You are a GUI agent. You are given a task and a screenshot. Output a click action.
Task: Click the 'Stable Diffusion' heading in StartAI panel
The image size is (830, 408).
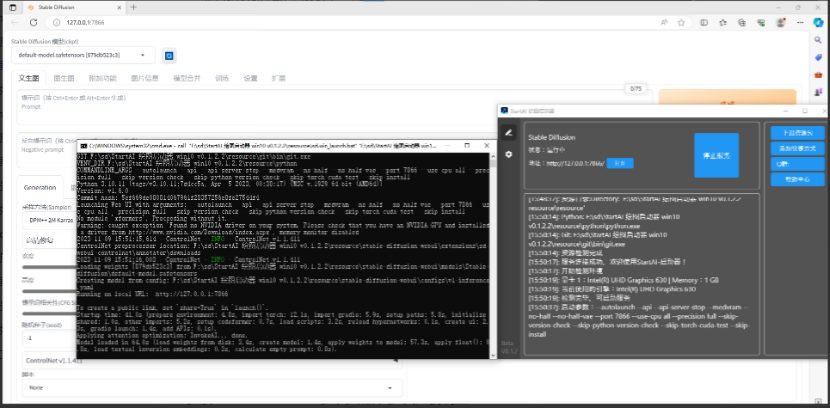coord(552,137)
